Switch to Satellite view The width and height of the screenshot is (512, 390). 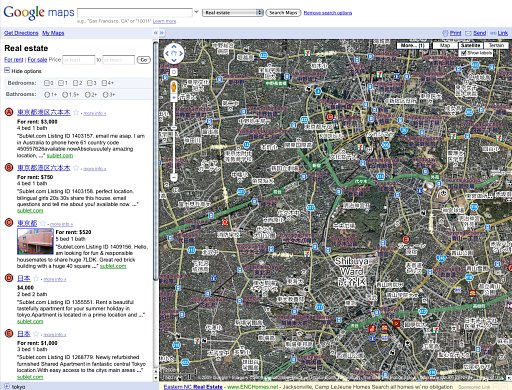(471, 45)
